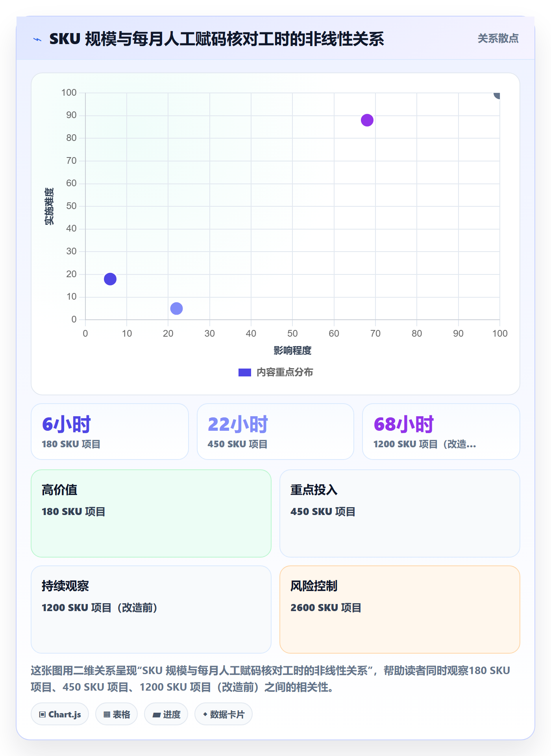
Task: Select the light blue scatter point near 22
Action: click(176, 309)
